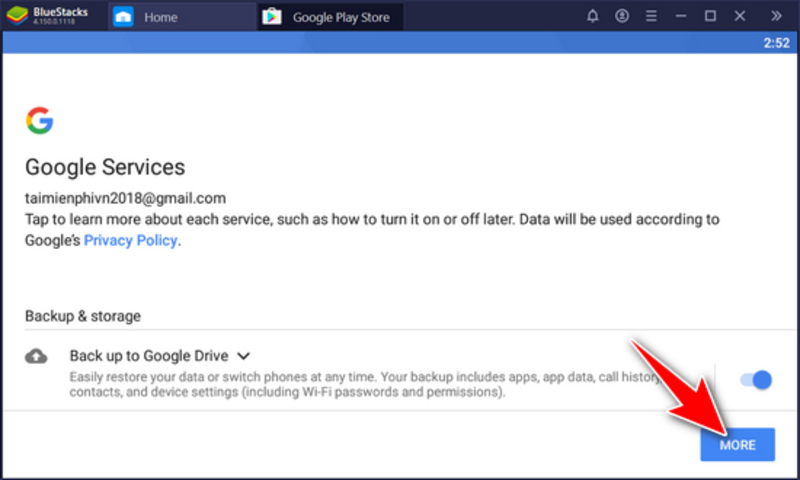Expand the sidebar with double-chevron icon

776,16
